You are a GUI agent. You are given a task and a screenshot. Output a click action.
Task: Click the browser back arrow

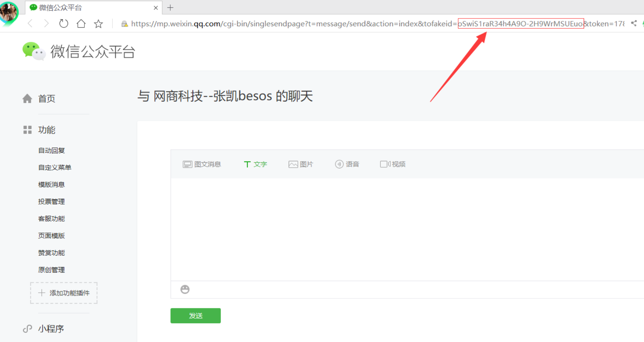pos(30,24)
